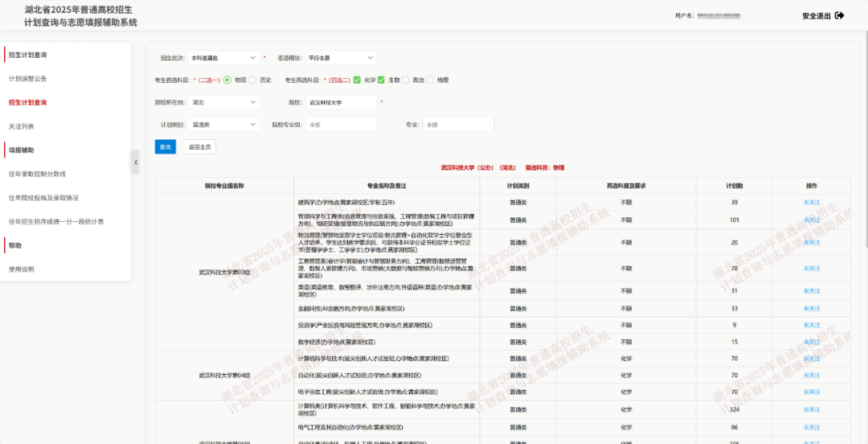Click 未关注 in the 电子信息工程 row

pos(812,392)
